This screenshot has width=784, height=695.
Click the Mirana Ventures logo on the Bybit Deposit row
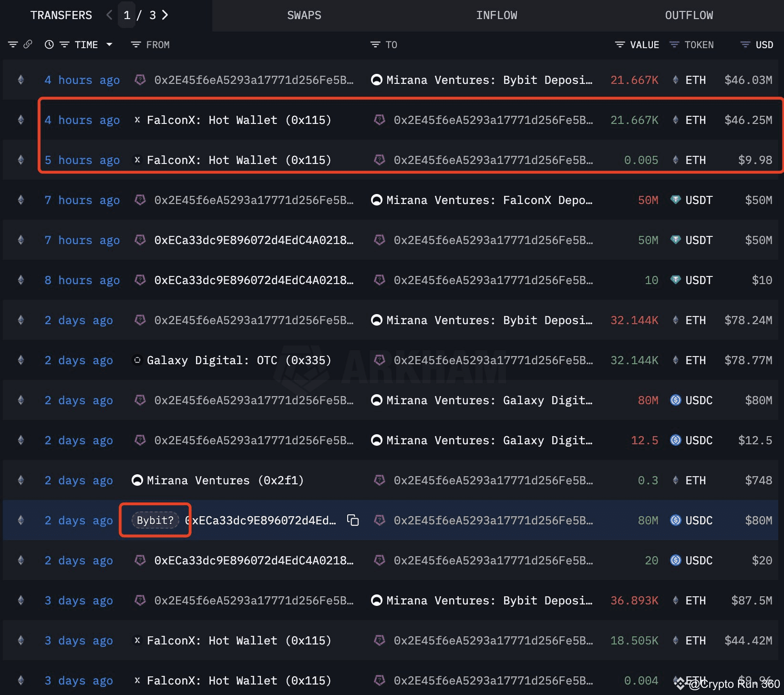pos(377,80)
